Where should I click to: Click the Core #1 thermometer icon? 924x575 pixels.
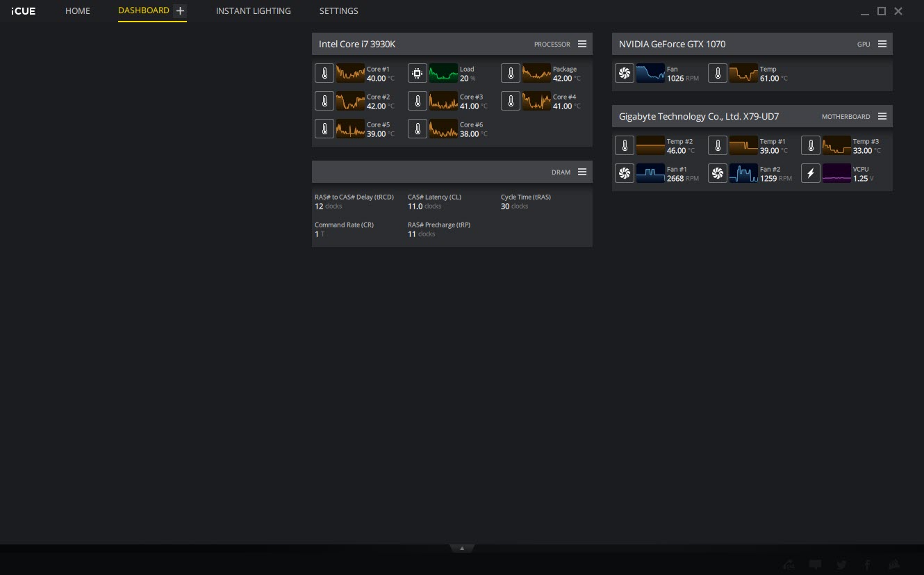tap(324, 73)
